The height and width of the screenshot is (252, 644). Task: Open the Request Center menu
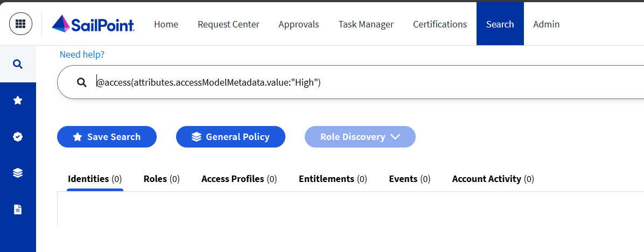pos(228,24)
